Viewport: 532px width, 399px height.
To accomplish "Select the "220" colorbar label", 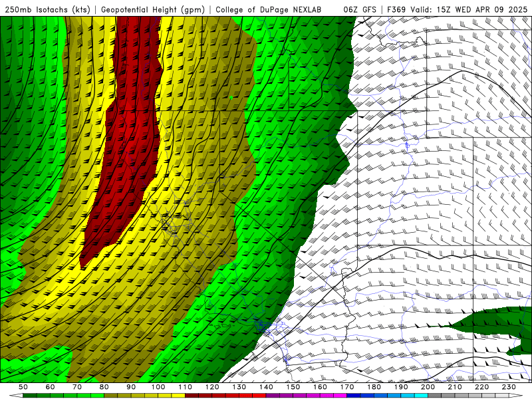I will pos(481,387).
